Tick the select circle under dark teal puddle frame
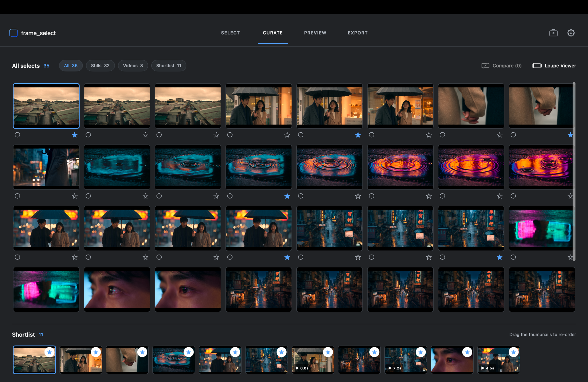 coord(88,196)
